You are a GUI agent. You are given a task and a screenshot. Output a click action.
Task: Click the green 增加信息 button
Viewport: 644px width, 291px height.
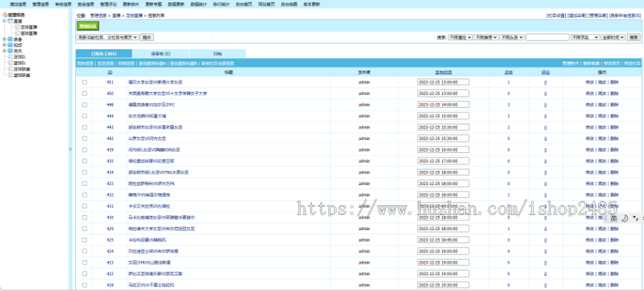pyautogui.click(x=88, y=26)
